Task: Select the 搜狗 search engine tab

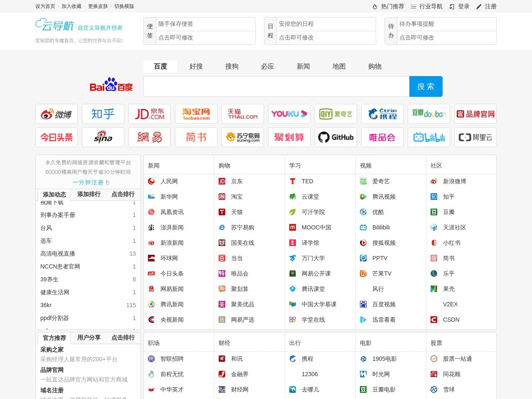Action: (x=232, y=66)
